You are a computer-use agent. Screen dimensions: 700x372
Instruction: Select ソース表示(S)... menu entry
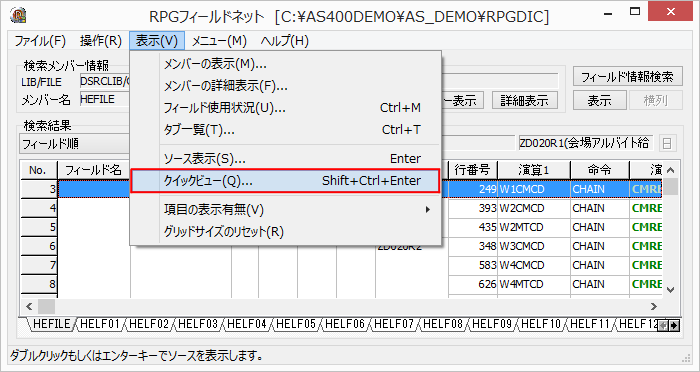coord(286,159)
